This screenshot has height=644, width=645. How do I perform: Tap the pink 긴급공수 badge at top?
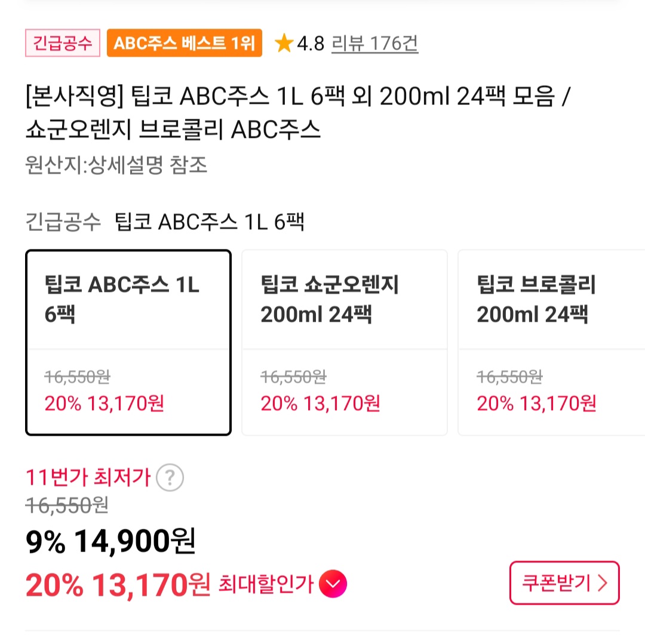pos(62,44)
